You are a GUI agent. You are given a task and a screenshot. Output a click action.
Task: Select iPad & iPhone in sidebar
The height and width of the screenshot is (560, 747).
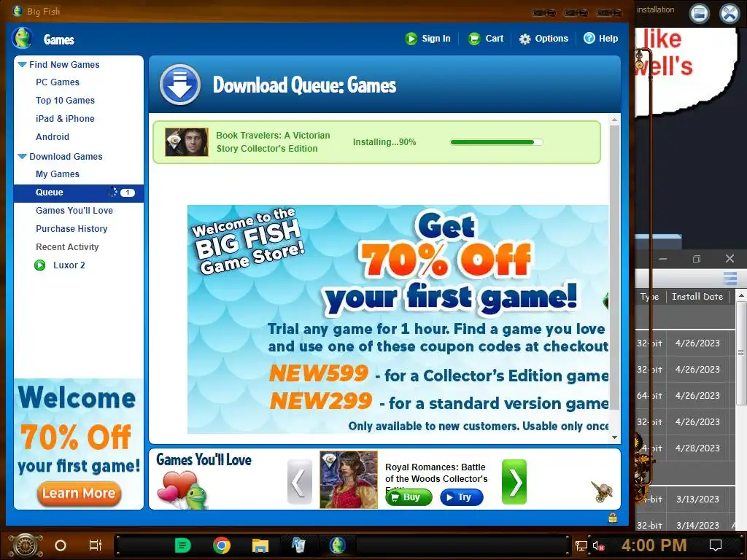tap(65, 119)
